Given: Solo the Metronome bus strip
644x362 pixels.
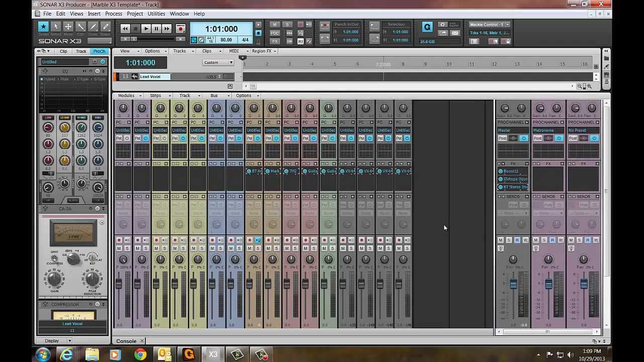Looking at the screenshot, I should point(544,240).
